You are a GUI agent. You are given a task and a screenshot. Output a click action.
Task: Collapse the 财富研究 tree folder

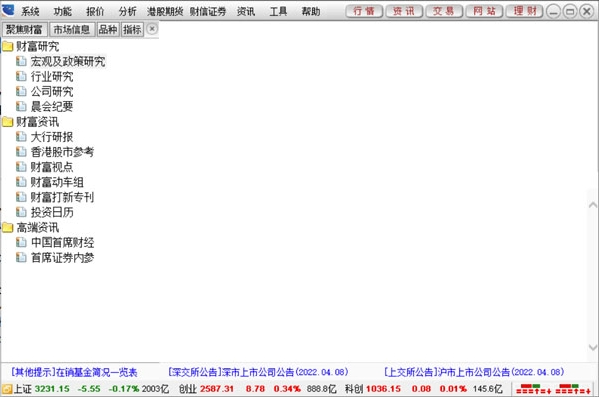point(37,47)
